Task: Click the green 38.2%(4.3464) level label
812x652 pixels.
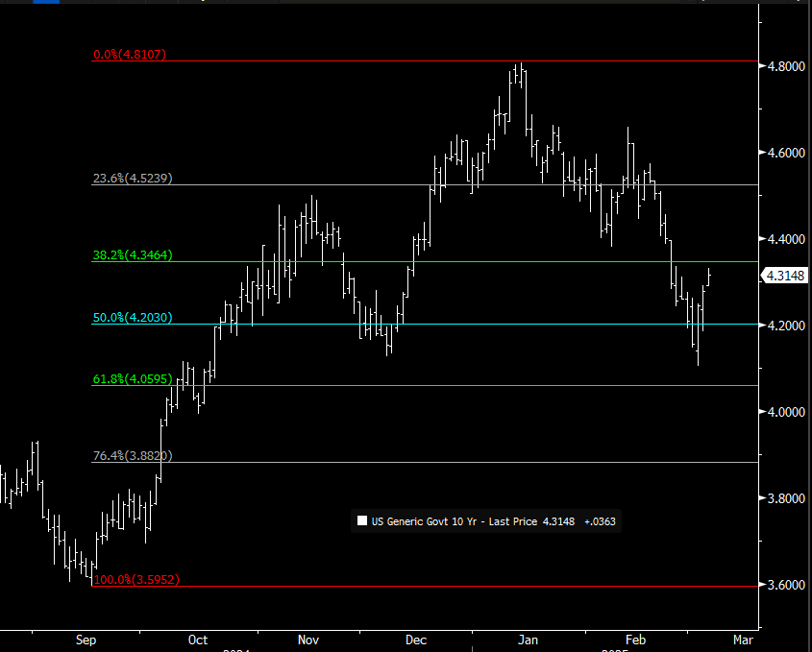Action: [x=133, y=255]
